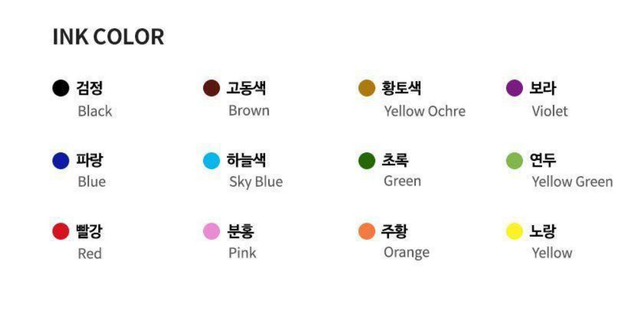Select the black ink color swatch

tap(61, 88)
